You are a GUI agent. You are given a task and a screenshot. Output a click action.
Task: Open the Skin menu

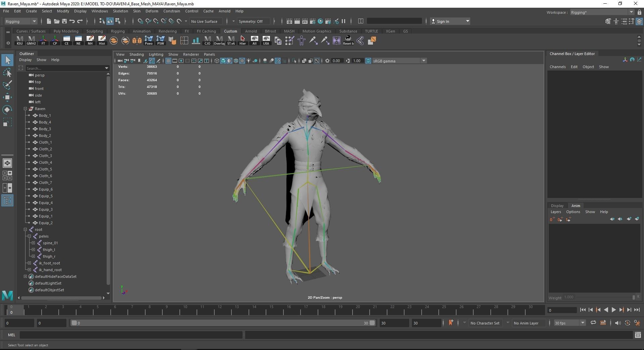137,11
